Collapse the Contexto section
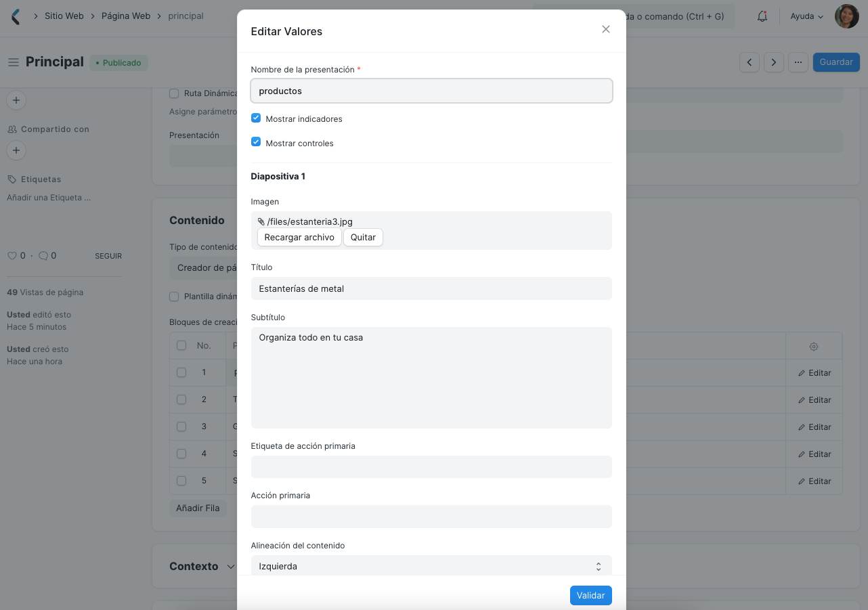The width and height of the screenshot is (868, 610). (232, 566)
